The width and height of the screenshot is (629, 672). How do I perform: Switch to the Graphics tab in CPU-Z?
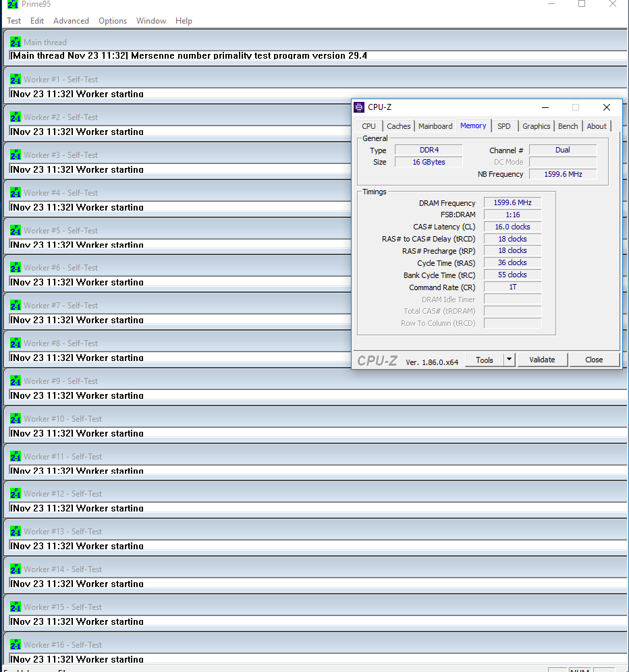point(537,126)
